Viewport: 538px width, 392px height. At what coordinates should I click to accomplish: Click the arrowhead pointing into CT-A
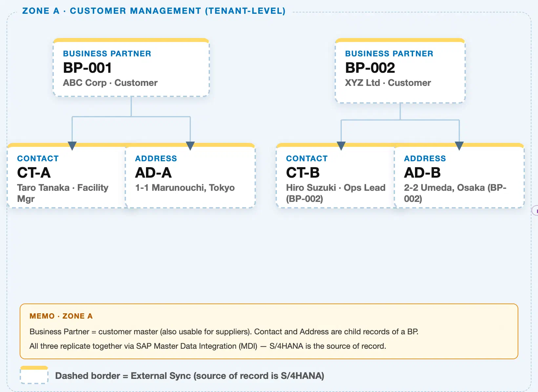click(x=72, y=146)
